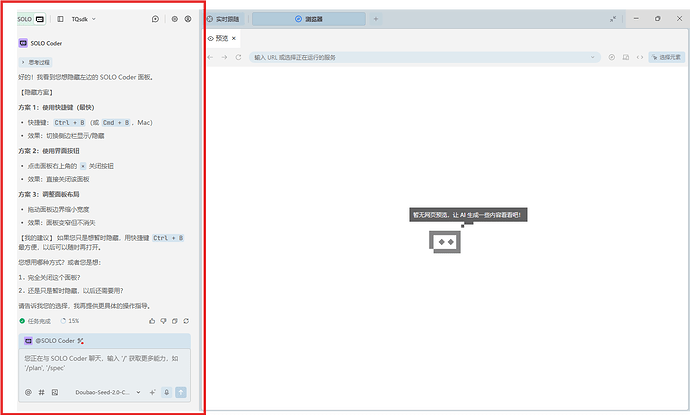Click the SOLO Coder agent avatar
The height and width of the screenshot is (415, 690).
pyautogui.click(x=23, y=43)
